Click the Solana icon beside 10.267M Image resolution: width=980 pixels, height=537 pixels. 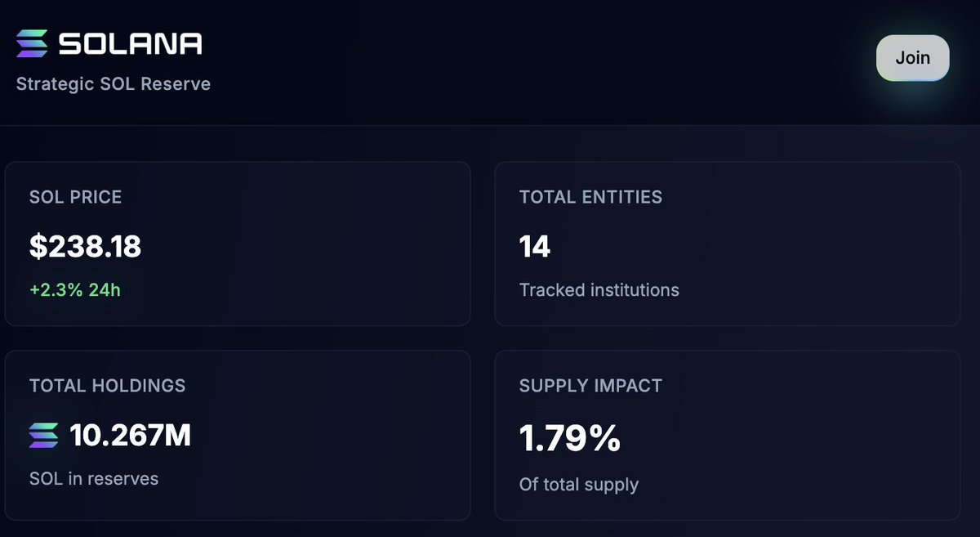(44, 436)
